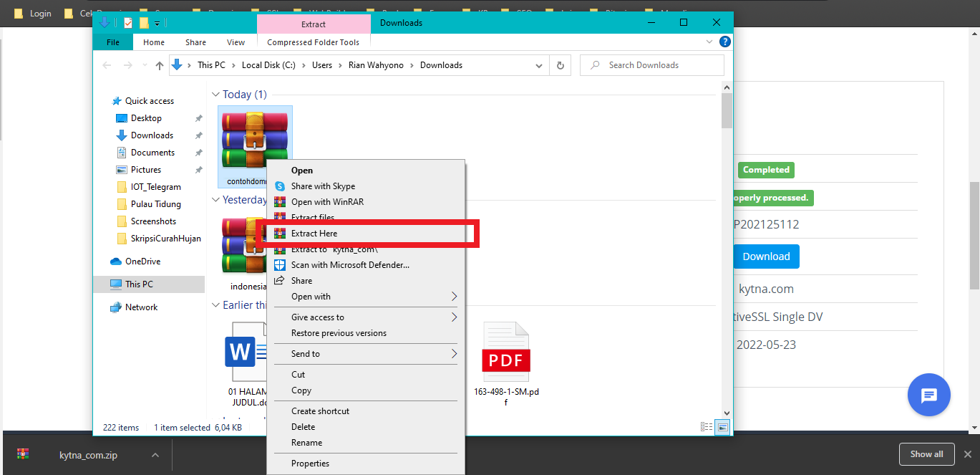Image resolution: width=980 pixels, height=475 pixels.
Task: Open the chat bubble widget
Action: click(928, 395)
